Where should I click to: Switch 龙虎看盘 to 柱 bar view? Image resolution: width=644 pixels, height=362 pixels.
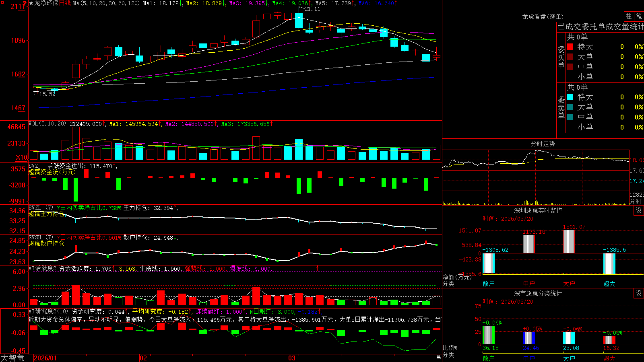pos(629,16)
